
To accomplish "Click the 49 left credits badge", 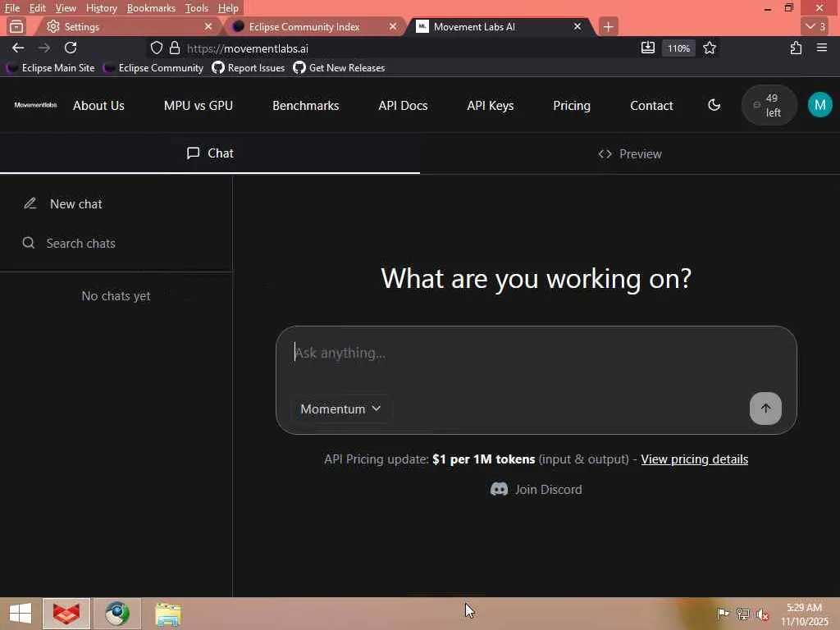I will (x=769, y=105).
